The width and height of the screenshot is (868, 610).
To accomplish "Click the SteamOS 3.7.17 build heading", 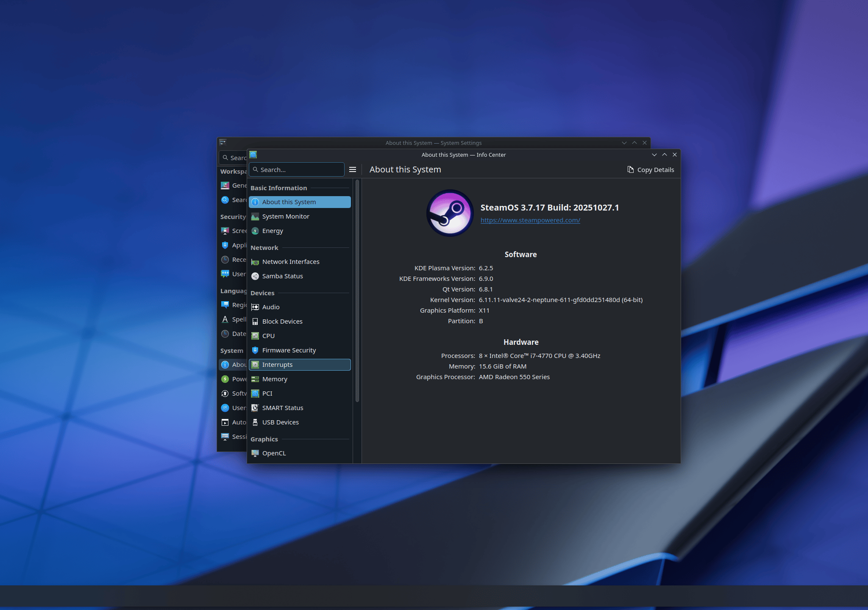I will point(550,208).
